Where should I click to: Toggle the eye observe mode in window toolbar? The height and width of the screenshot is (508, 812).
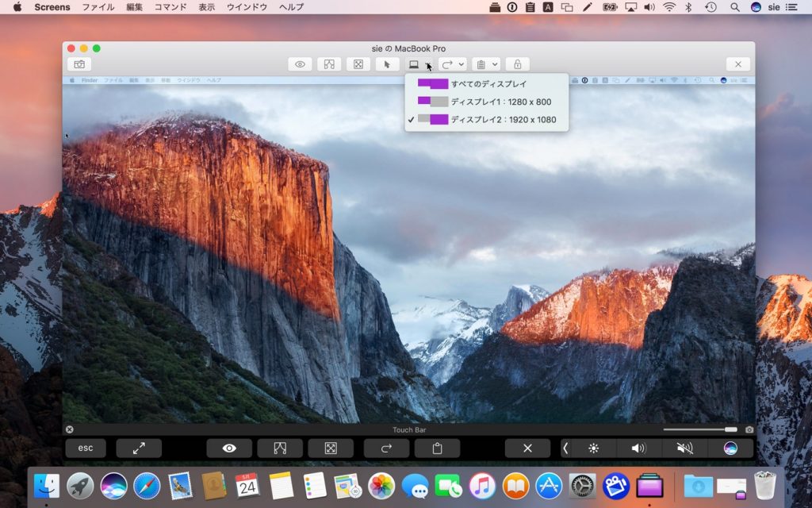(300, 64)
